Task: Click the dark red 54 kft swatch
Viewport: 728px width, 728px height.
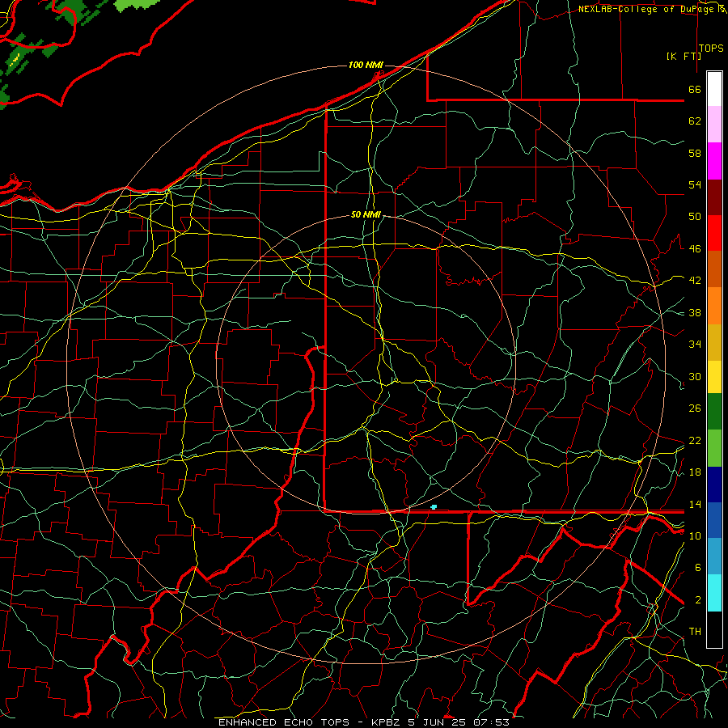Action: pos(714,197)
